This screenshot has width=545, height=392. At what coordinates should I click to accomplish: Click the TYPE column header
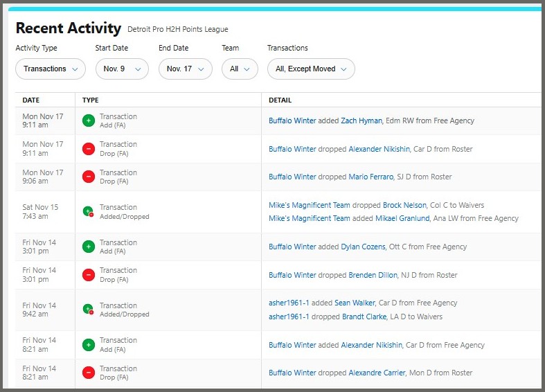click(90, 100)
